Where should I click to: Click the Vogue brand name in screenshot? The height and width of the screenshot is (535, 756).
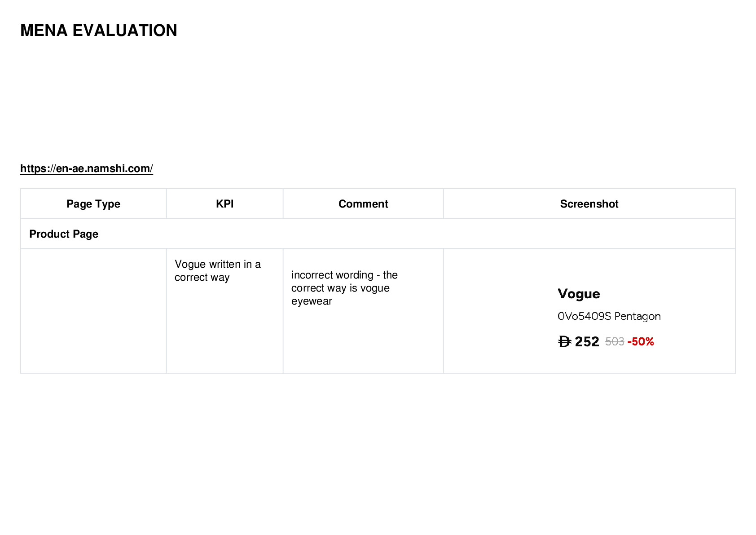click(579, 294)
